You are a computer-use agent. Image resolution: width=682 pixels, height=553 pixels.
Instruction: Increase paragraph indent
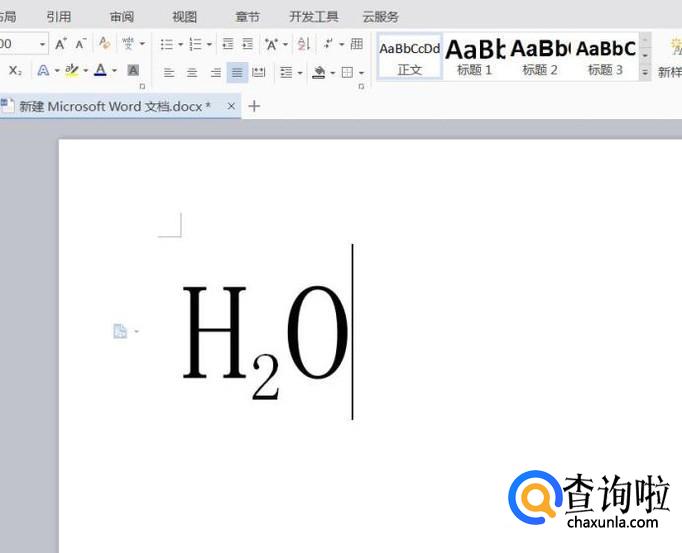[x=247, y=44]
